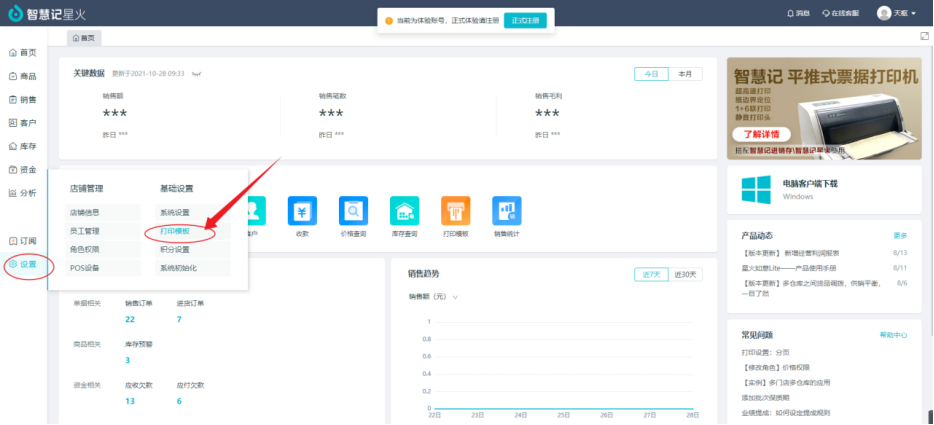
Task: Open FAQ 打印设置：分页
Action: [x=765, y=352]
